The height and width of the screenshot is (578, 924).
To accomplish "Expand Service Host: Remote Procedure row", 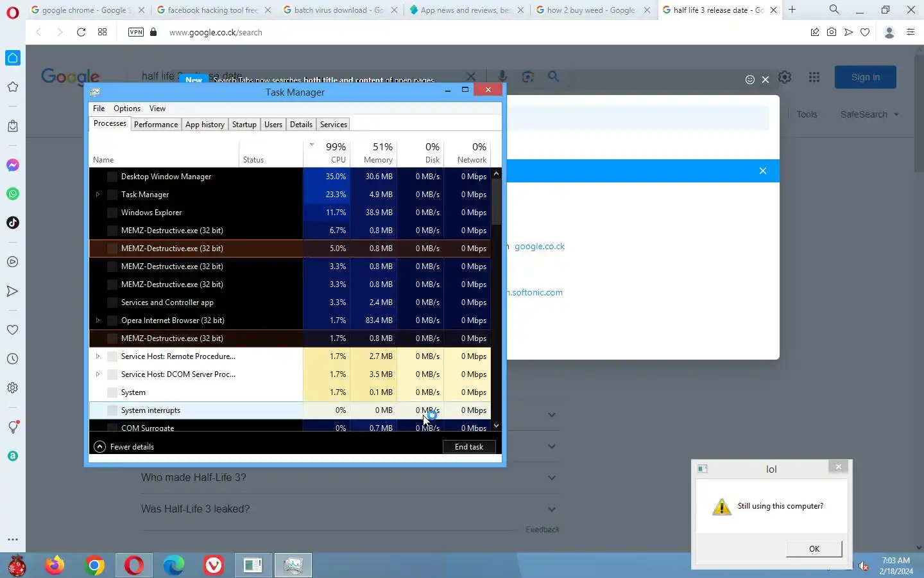I will pyautogui.click(x=98, y=356).
